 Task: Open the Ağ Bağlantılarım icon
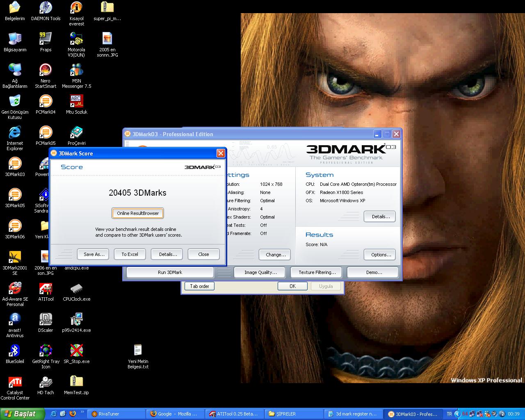[x=15, y=76]
